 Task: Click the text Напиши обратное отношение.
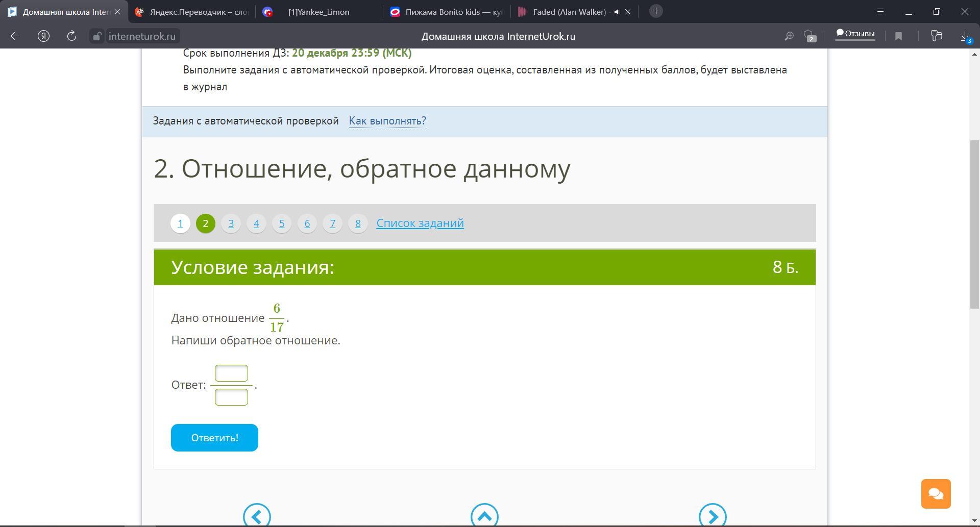256,340
